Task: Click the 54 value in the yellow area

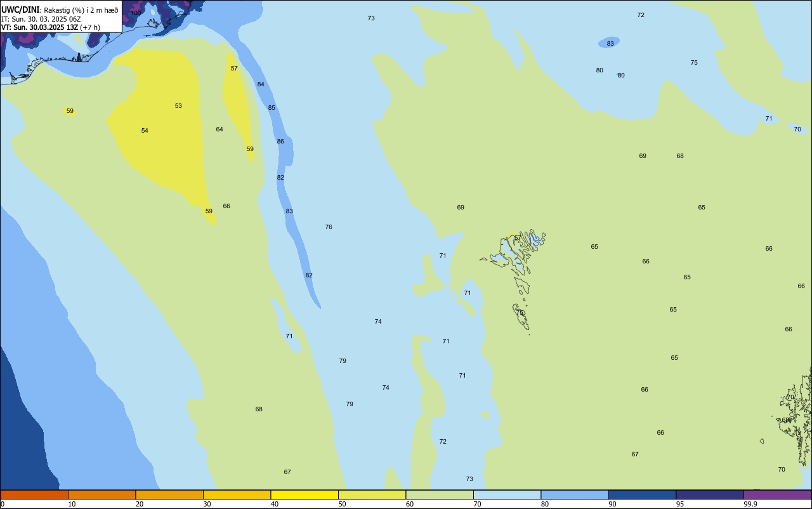Action: point(145,131)
